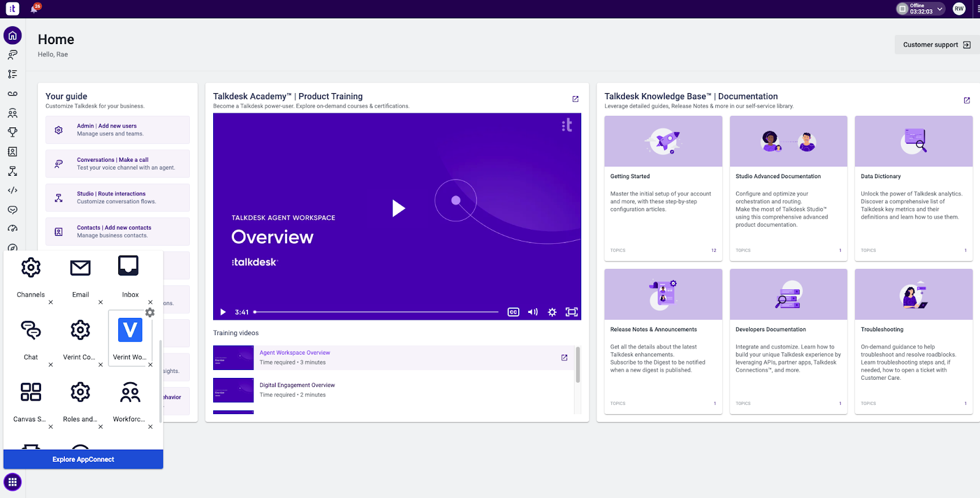The height and width of the screenshot is (498, 980).
Task: Click the Customer support button
Action: click(x=937, y=45)
